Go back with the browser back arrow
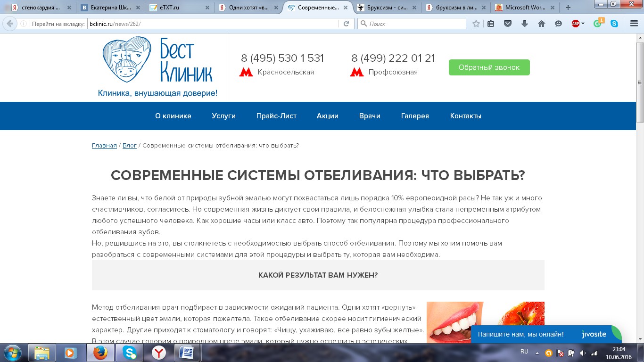This screenshot has height=362, width=644. click(x=10, y=24)
